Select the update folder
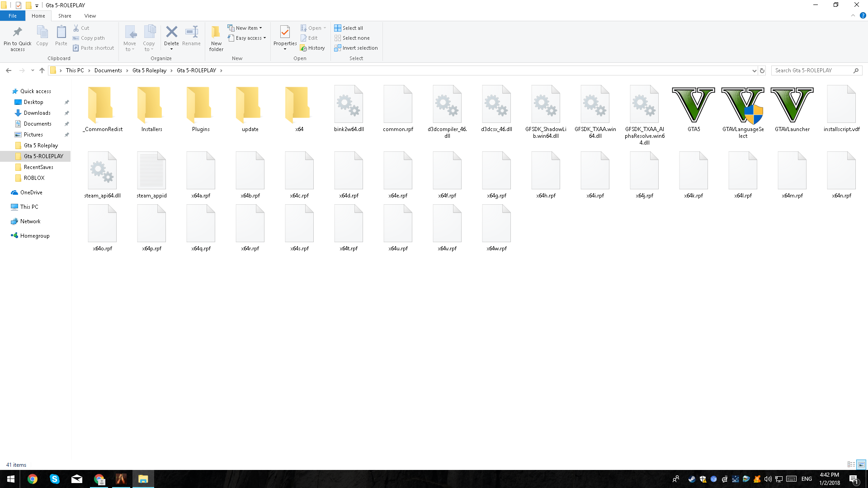Viewport: 868px width, 488px height. [x=250, y=108]
